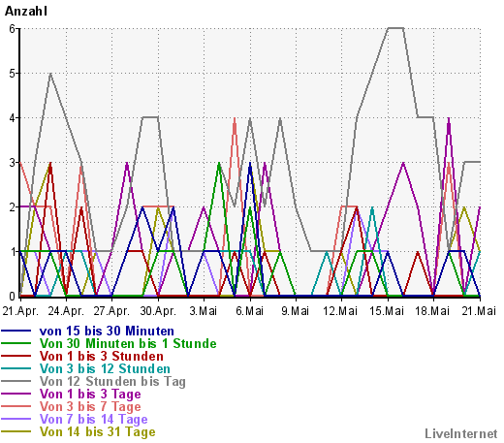Click x-axis date '27.Apr.'
The image size is (504, 443).
point(111,311)
